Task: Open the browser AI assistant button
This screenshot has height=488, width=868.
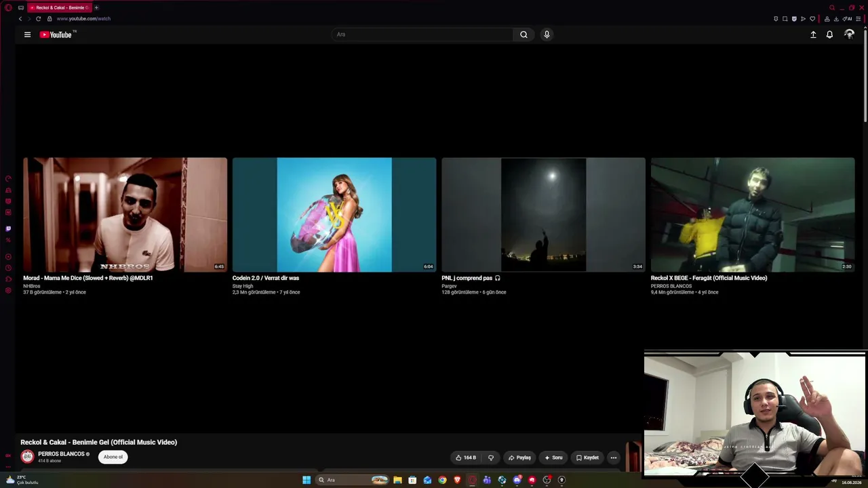Action: (x=847, y=19)
